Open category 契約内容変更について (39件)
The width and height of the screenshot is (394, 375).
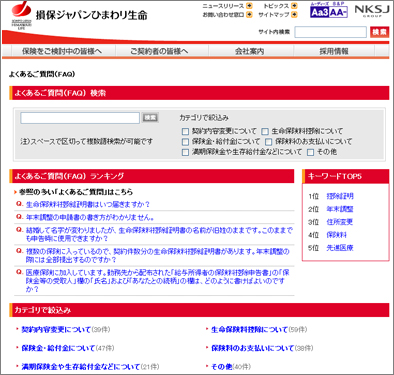click(56, 330)
